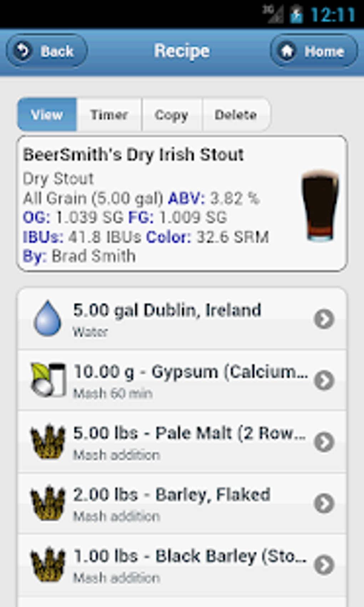Choose the Copy tab
Viewport: 364px width, 607px height.
172,115
